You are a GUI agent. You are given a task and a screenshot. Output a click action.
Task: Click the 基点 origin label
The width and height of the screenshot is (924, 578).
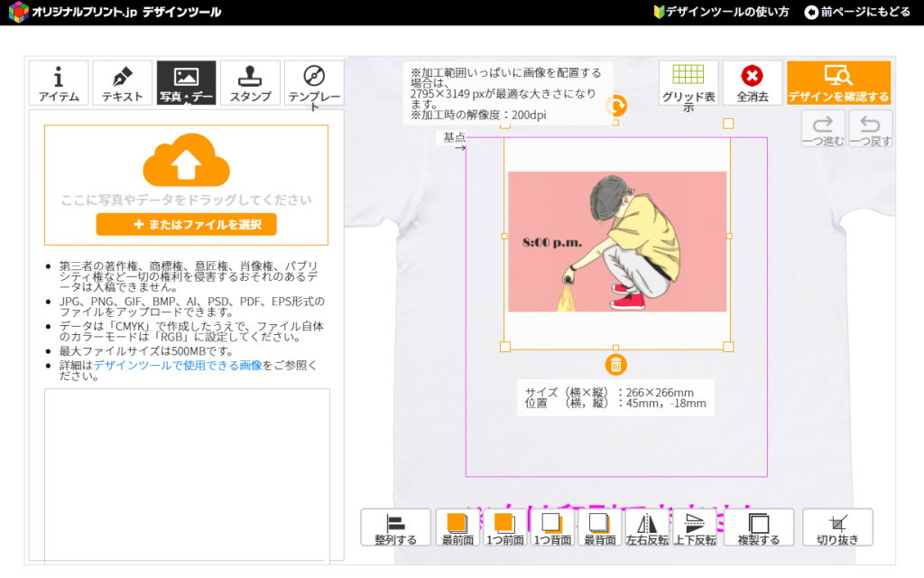point(455,137)
